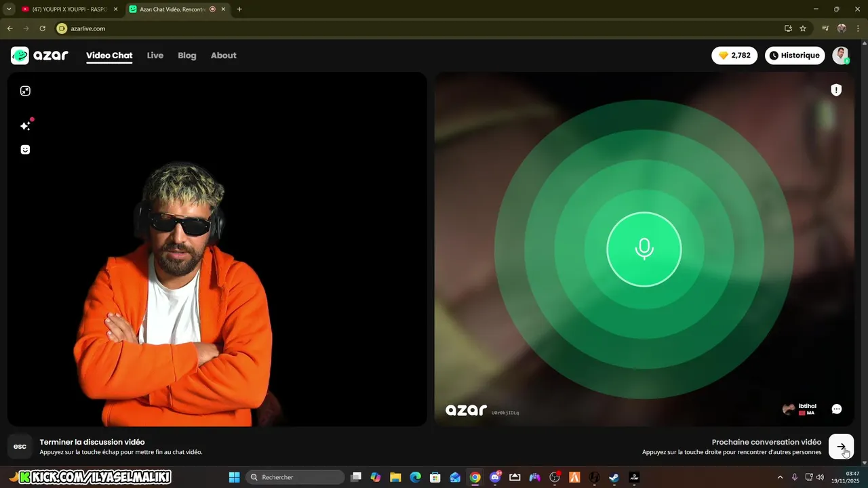Show hidden system tray icons
Image resolution: width=868 pixels, height=488 pixels.
(x=780, y=477)
